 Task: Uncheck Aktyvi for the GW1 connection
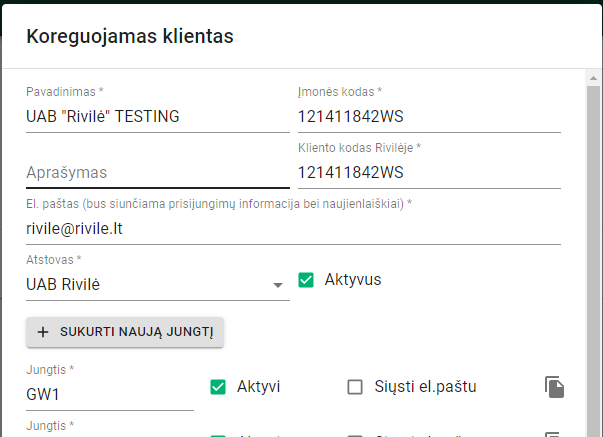click(x=219, y=387)
